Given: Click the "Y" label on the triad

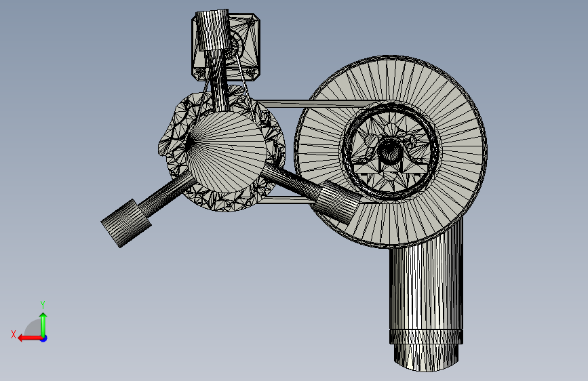Looking at the screenshot, I should [43, 304].
